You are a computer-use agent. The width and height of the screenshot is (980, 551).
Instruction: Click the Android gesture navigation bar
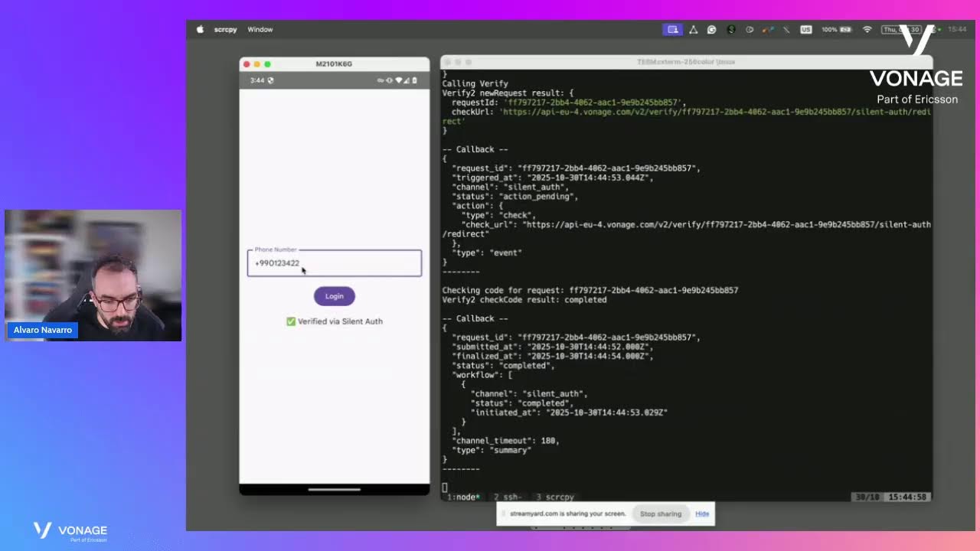(334, 489)
